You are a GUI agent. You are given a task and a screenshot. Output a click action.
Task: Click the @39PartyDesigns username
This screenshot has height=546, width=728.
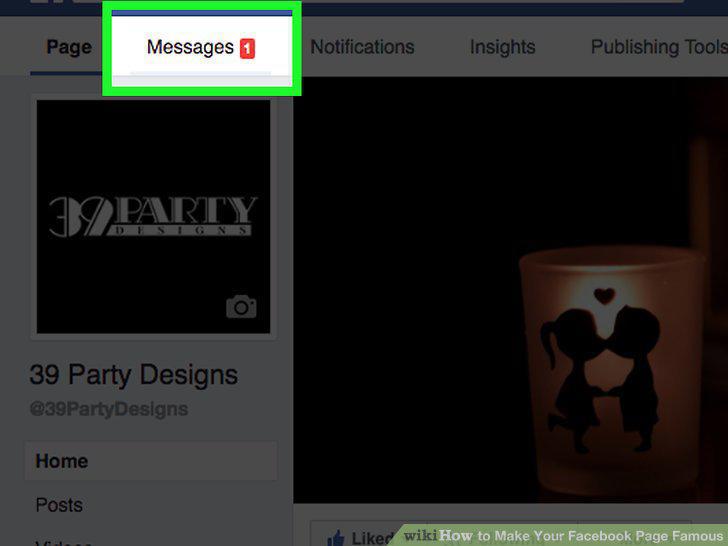coord(109,409)
